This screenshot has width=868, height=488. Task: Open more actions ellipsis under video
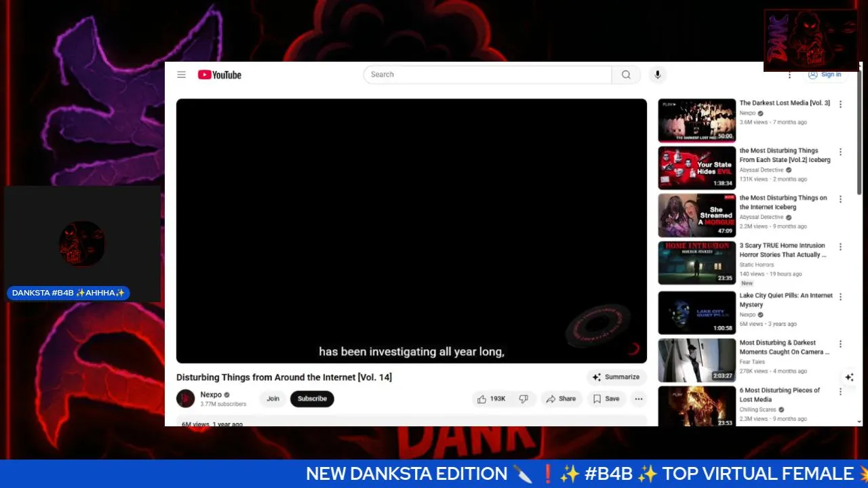[639, 399]
